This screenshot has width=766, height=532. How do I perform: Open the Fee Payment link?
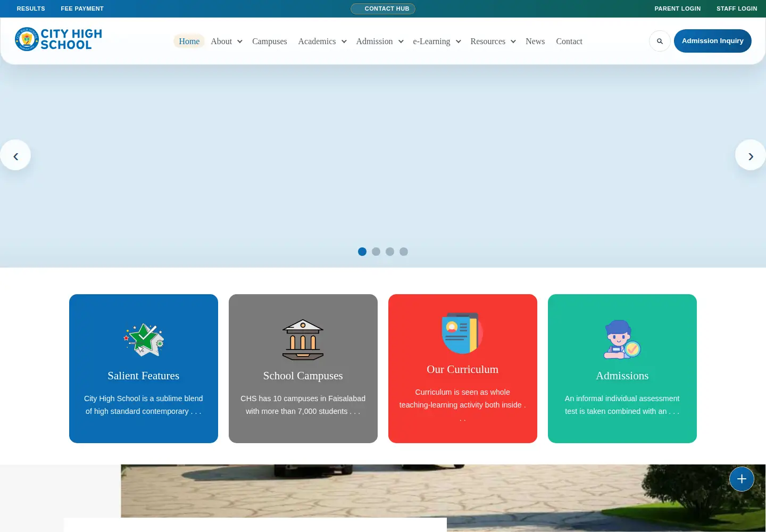[x=82, y=9]
